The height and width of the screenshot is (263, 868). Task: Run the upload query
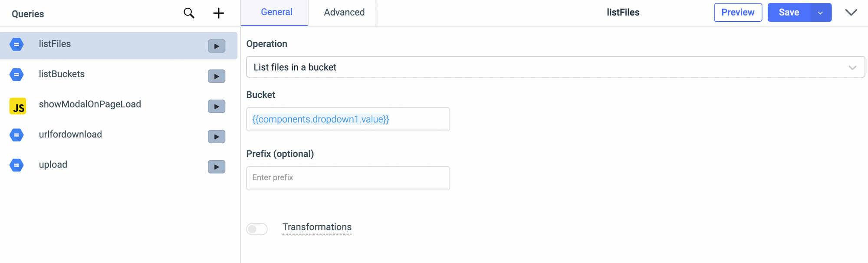click(x=216, y=167)
